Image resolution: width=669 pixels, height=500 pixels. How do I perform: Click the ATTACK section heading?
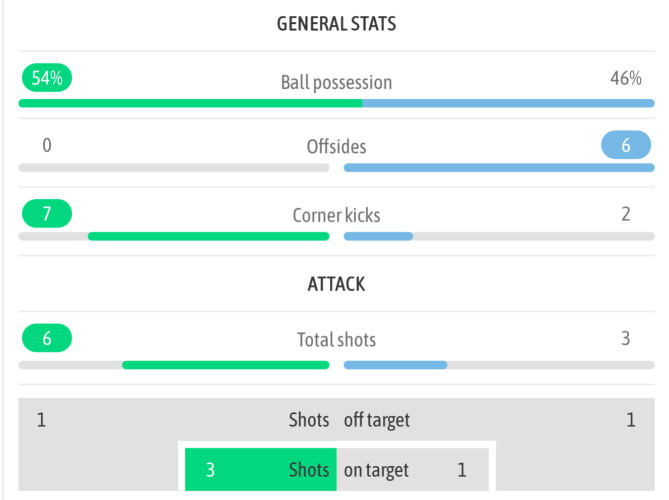[336, 284]
